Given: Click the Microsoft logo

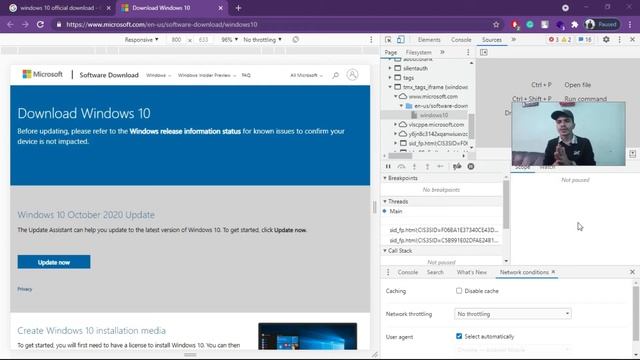Looking at the screenshot, I should tap(42, 74).
